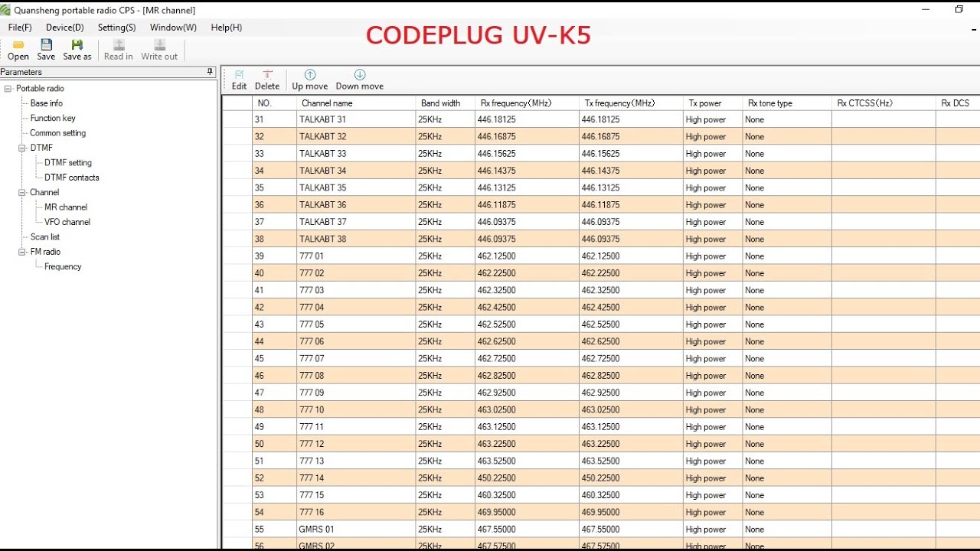The height and width of the screenshot is (551, 980).
Task: Click the Rx frequency(MHz) column header
Action: point(528,103)
